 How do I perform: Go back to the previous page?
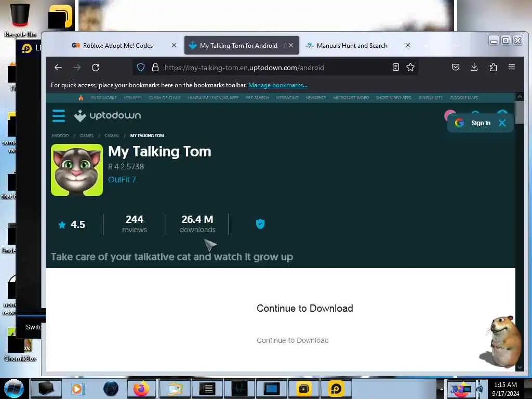tap(58, 68)
